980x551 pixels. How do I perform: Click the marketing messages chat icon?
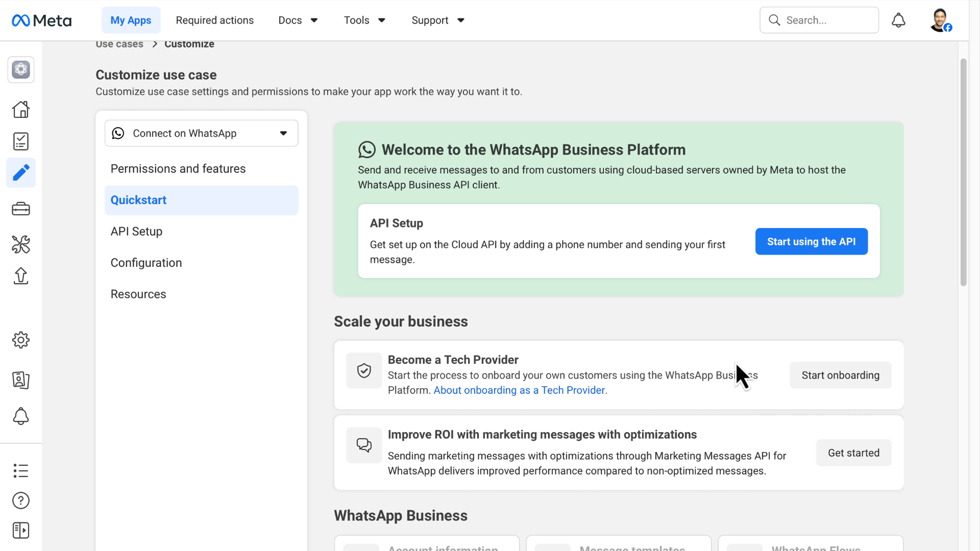(x=364, y=445)
